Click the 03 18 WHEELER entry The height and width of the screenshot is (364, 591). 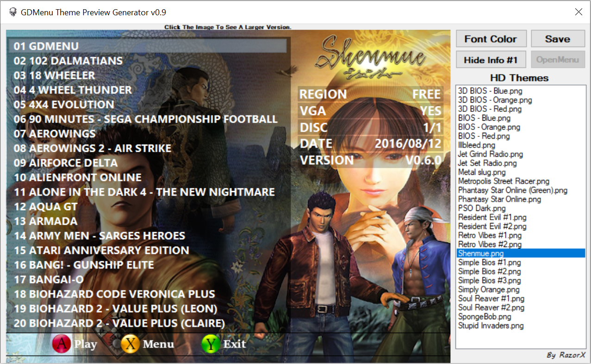(55, 75)
